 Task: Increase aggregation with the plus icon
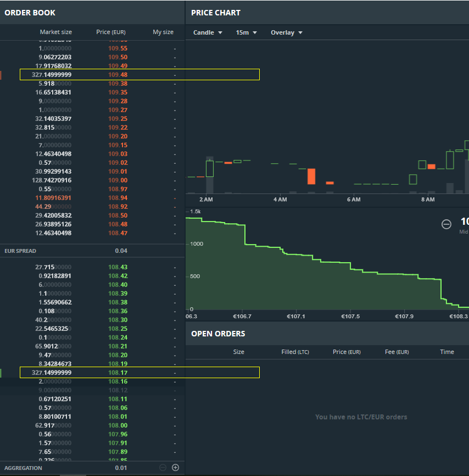coord(176,467)
